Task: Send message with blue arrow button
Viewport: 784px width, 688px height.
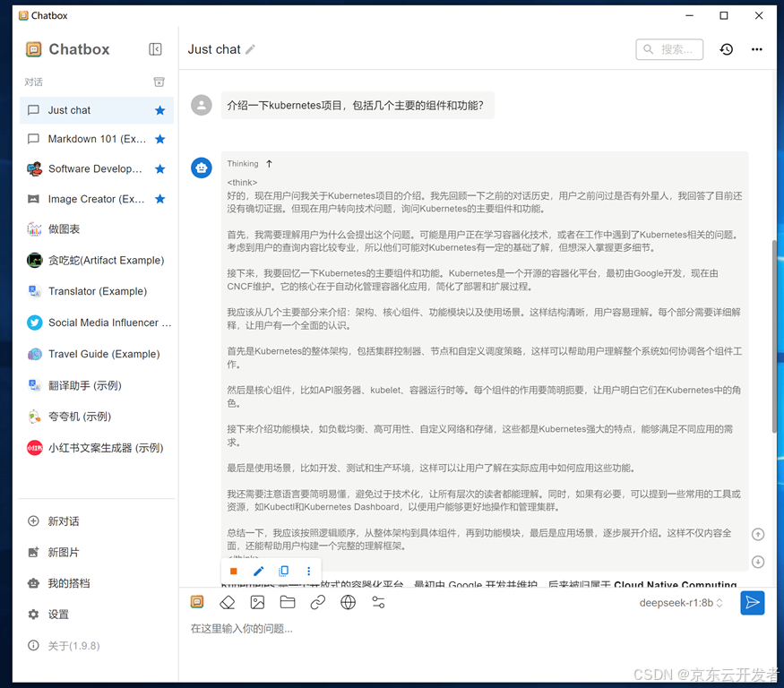Action: 752,603
